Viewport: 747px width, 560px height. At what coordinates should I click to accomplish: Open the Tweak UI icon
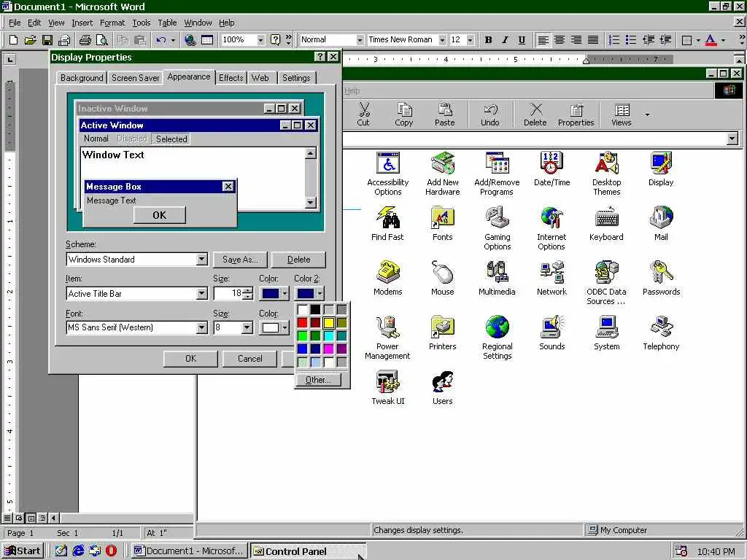[388, 388]
